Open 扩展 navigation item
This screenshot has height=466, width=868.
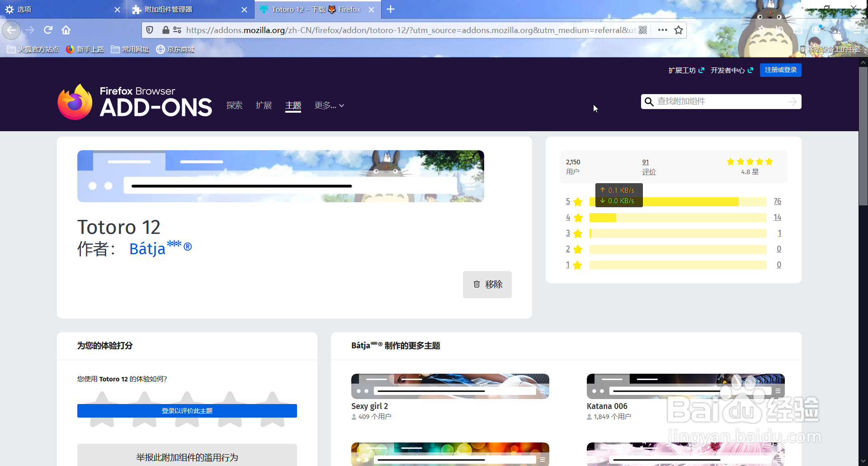(x=264, y=105)
